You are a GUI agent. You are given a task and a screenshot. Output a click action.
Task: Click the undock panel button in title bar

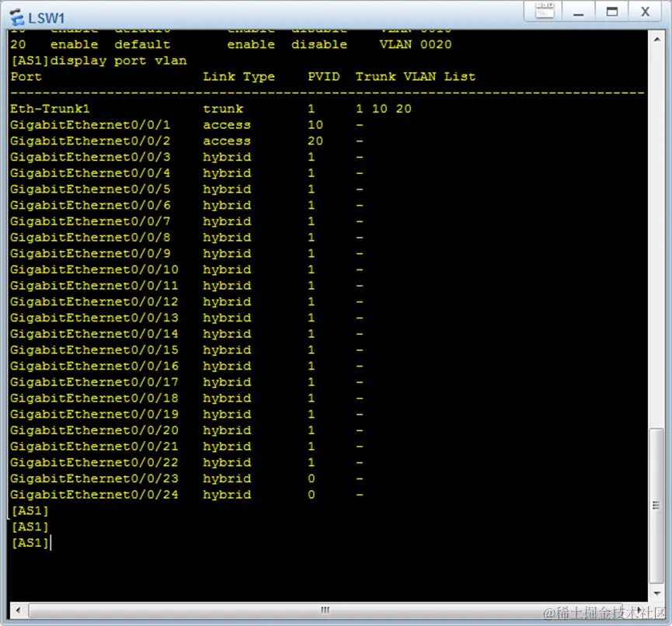point(545,11)
